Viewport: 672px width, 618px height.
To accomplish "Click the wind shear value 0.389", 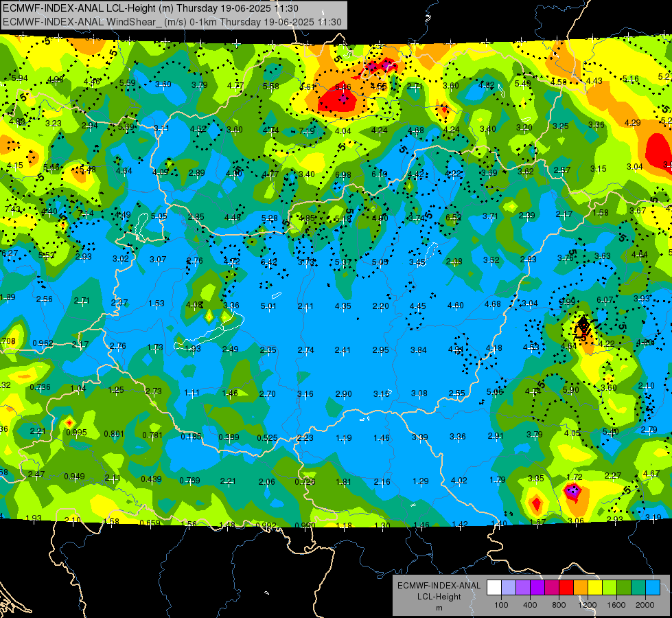I will click(229, 437).
